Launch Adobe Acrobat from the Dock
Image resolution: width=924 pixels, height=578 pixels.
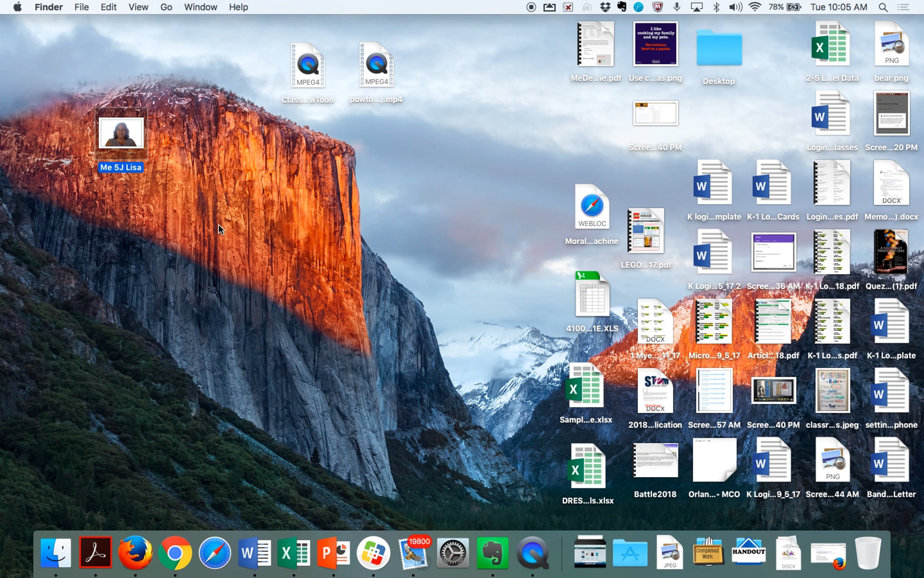click(x=95, y=553)
